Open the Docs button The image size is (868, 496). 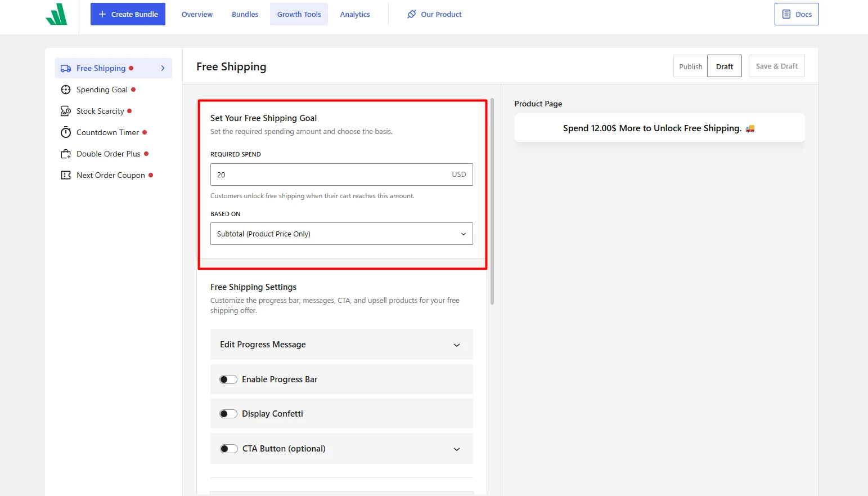click(x=797, y=14)
